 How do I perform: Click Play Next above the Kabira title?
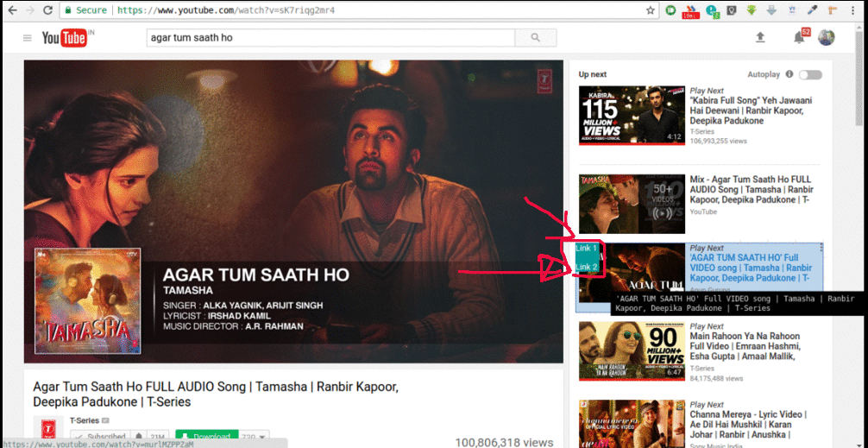click(707, 91)
